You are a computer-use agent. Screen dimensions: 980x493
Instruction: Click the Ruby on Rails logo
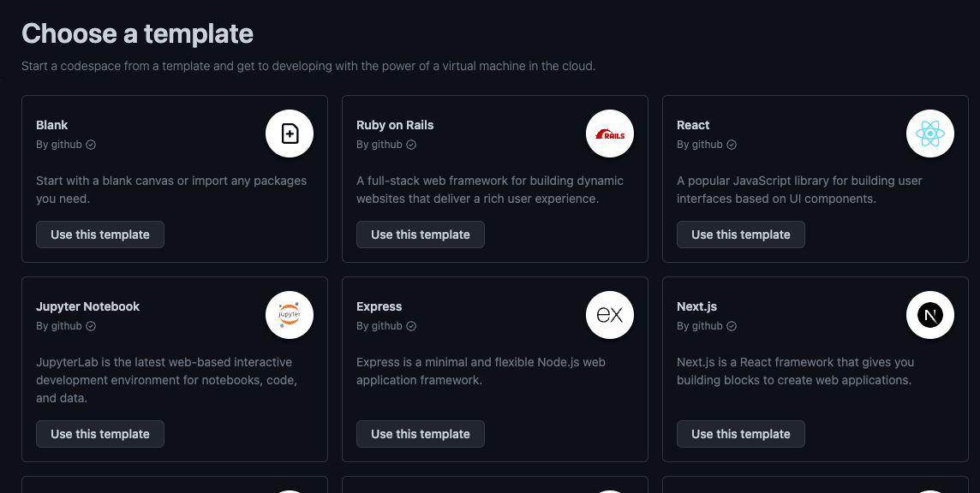point(610,134)
